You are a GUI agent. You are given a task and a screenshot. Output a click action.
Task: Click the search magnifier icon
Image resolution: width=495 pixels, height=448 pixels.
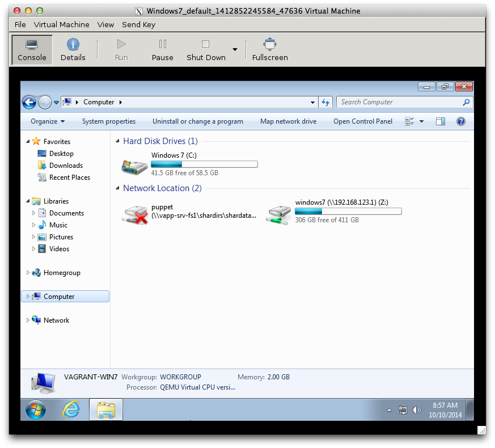click(466, 102)
